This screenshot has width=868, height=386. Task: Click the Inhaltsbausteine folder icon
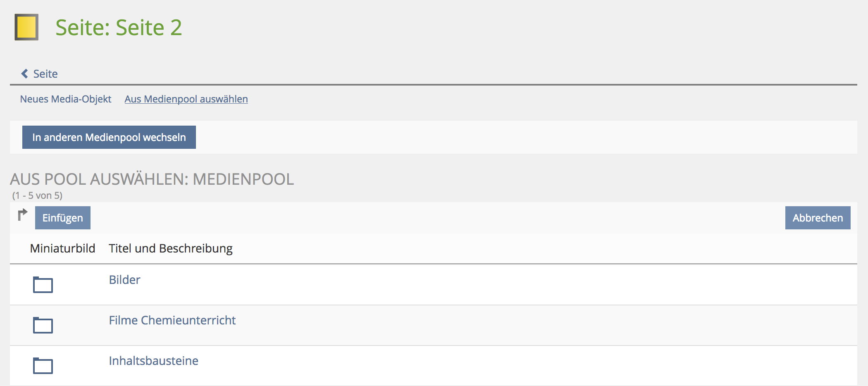pyautogui.click(x=43, y=366)
